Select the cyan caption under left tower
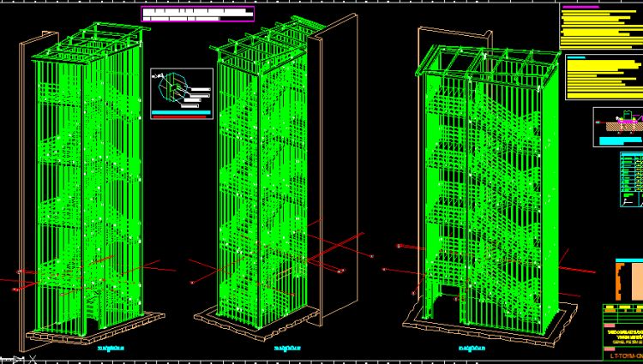This screenshot has width=643, height=364. pyautogui.click(x=111, y=348)
